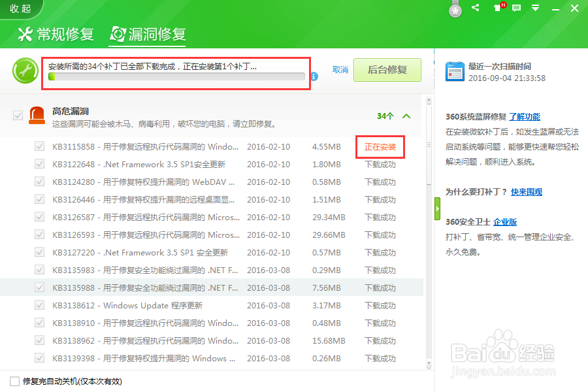Click the red siren icon for 高危漏洞
The image size is (588, 392).
tap(37, 115)
